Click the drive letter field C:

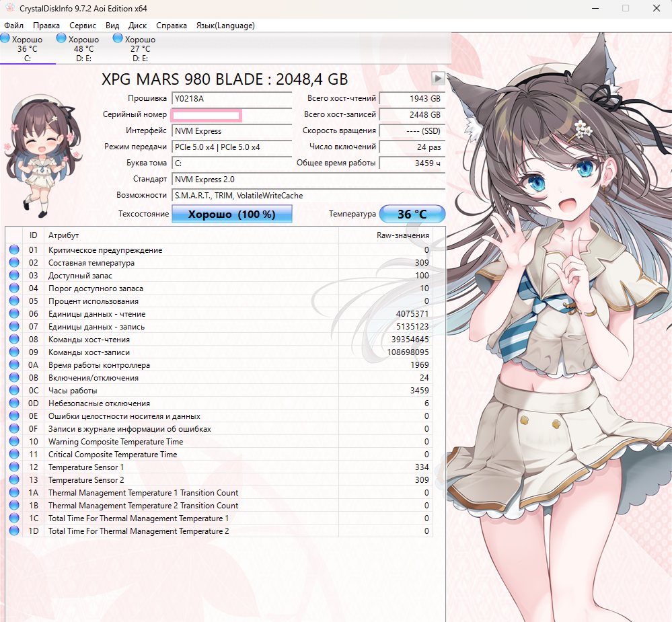click(232, 163)
